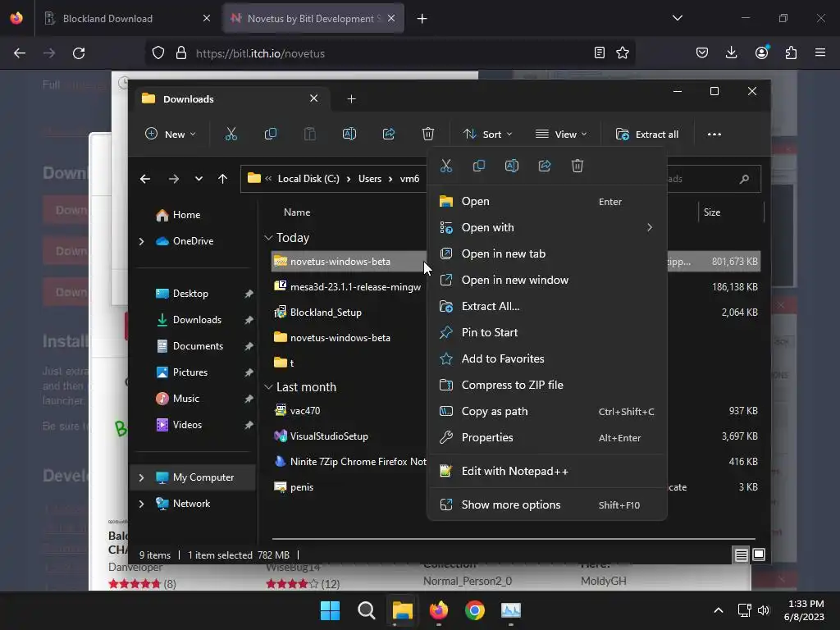Open Properties from context menu
Image resolution: width=840 pixels, height=630 pixels.
546,438
